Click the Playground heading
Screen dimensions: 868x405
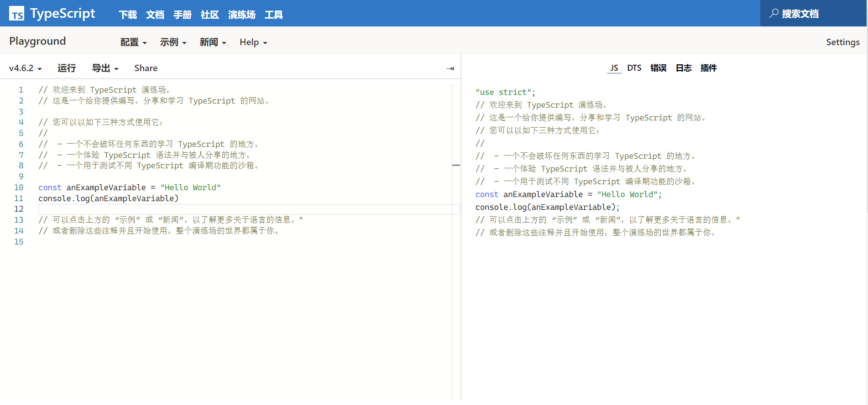click(x=37, y=41)
